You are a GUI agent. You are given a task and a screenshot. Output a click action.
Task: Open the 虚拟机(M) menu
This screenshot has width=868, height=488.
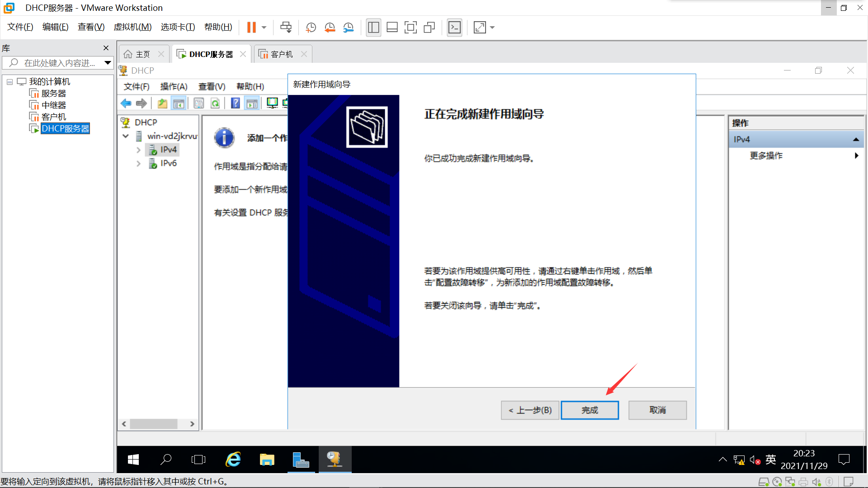coord(132,27)
